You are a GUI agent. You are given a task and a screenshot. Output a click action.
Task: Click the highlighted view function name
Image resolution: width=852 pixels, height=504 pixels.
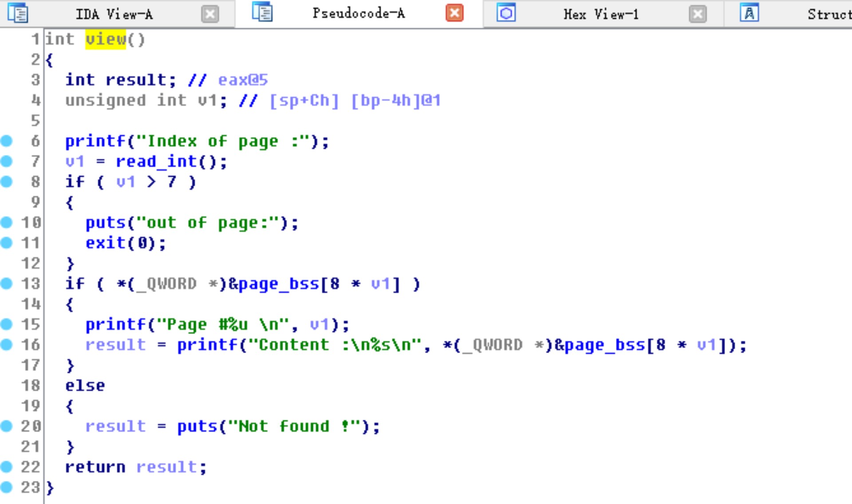pyautogui.click(x=106, y=39)
